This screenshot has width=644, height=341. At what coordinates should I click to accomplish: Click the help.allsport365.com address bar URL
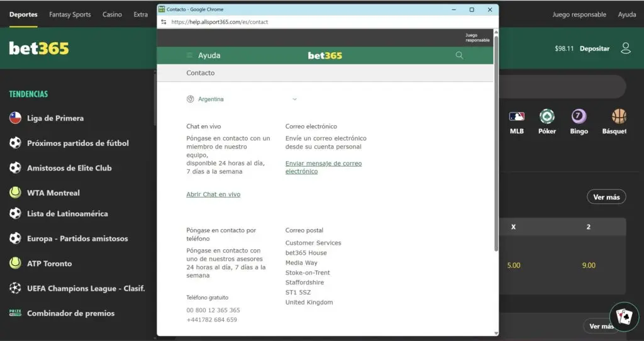(x=219, y=22)
